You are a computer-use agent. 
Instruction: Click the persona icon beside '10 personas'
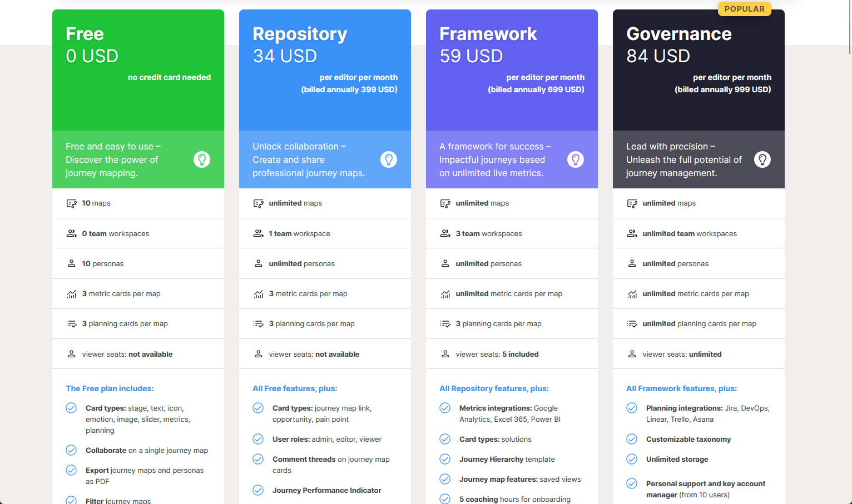click(x=71, y=263)
